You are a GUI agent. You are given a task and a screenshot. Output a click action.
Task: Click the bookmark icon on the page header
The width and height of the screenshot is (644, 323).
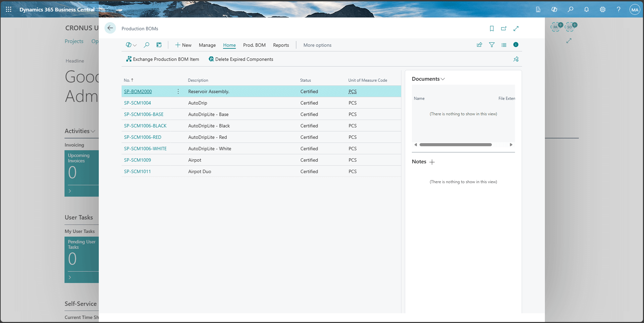(x=492, y=29)
